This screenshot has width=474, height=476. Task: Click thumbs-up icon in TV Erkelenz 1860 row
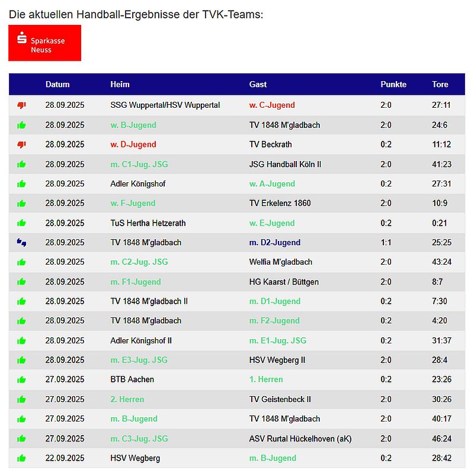(22, 203)
